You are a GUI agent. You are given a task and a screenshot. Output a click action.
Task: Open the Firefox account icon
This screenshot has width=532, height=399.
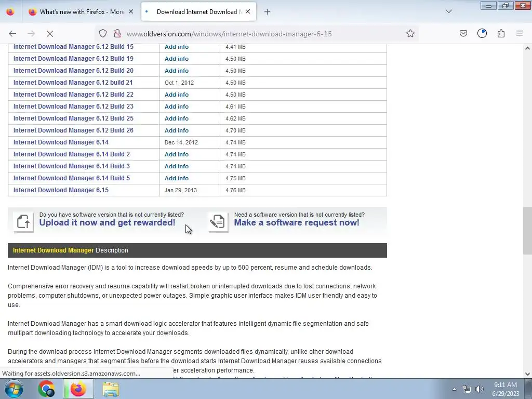[482, 34]
